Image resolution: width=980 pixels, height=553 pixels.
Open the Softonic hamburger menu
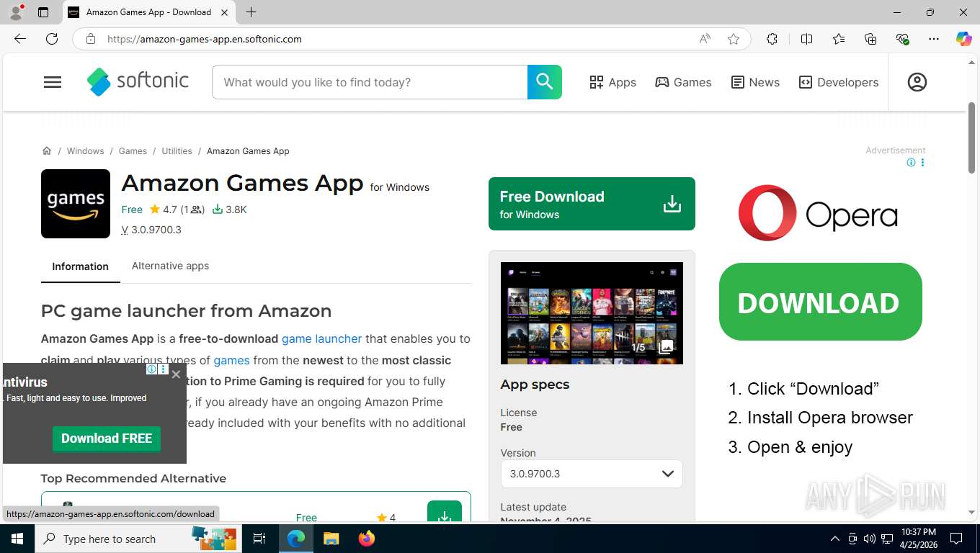53,82
